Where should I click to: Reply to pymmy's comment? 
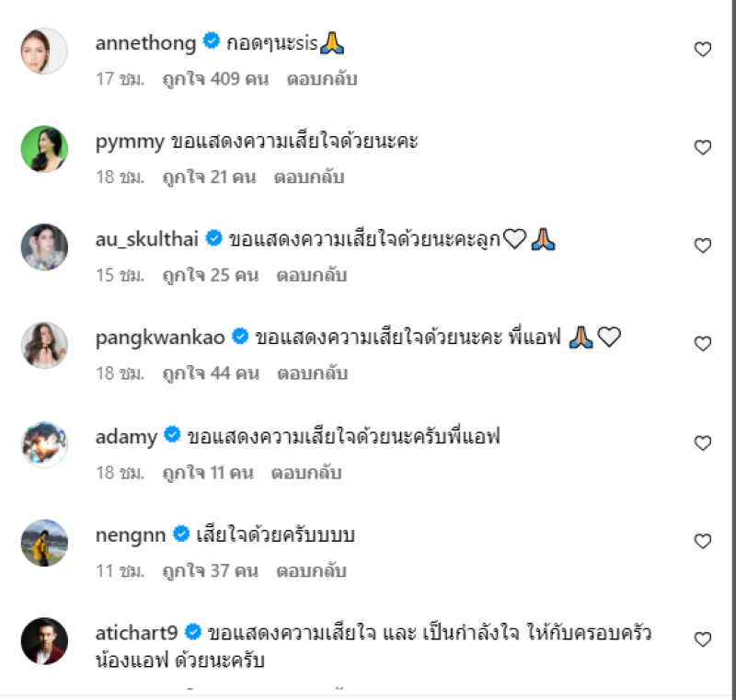pyautogui.click(x=309, y=177)
